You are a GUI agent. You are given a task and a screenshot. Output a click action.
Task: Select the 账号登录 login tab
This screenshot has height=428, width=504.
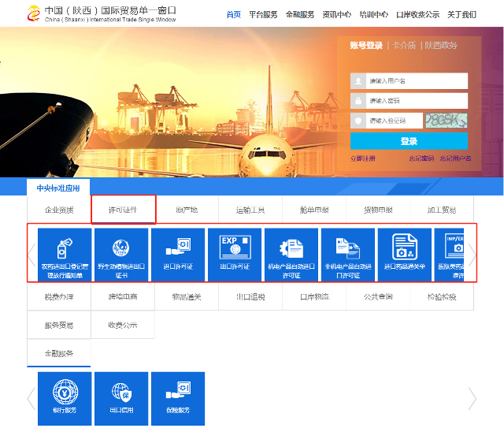pyautogui.click(x=366, y=46)
